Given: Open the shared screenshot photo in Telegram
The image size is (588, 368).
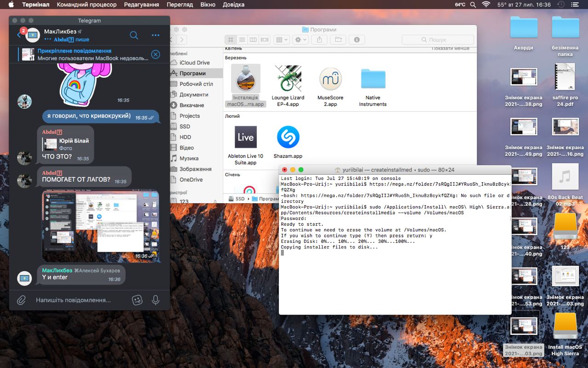Looking at the screenshot, I should [x=101, y=226].
